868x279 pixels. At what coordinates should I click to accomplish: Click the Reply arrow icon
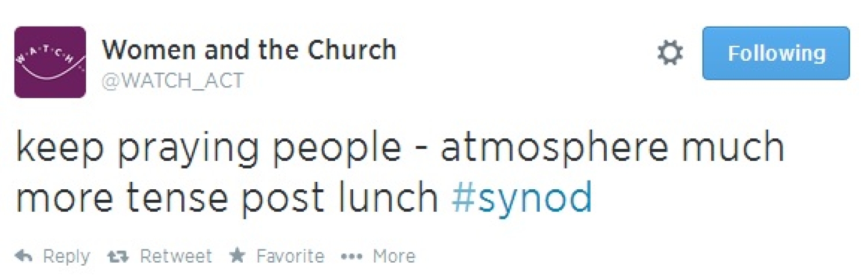[x=24, y=256]
